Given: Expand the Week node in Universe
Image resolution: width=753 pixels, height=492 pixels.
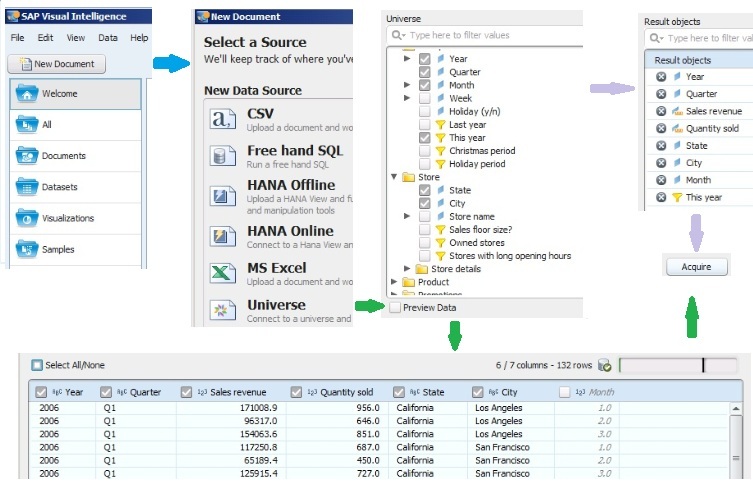Looking at the screenshot, I should tap(407, 98).
